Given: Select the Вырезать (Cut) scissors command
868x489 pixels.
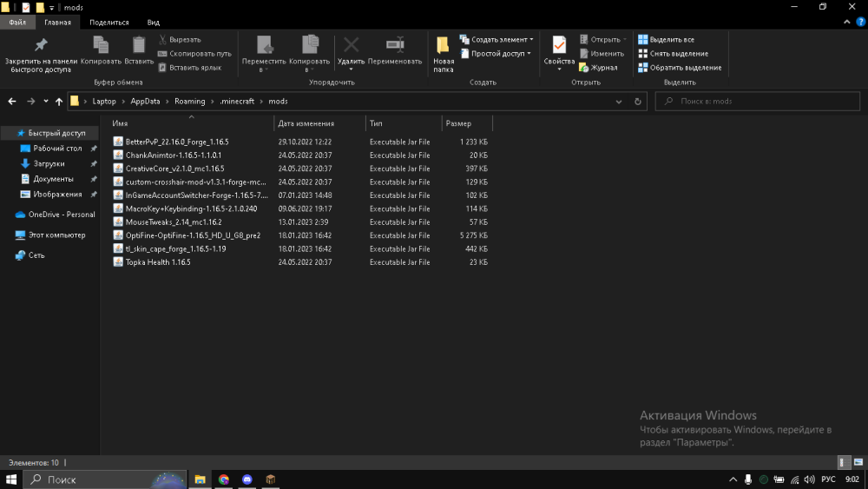Looking at the screenshot, I should point(180,40).
